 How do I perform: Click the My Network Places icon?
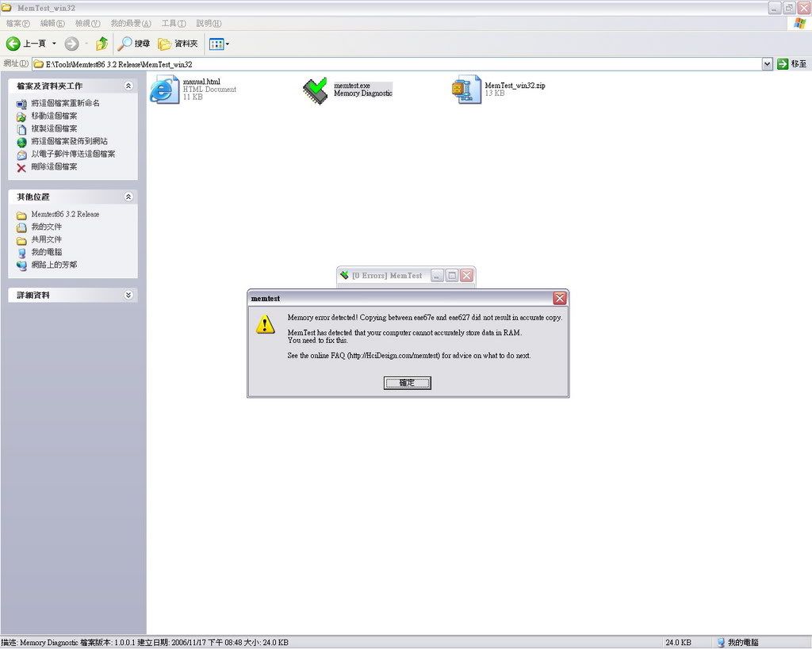coord(21,265)
